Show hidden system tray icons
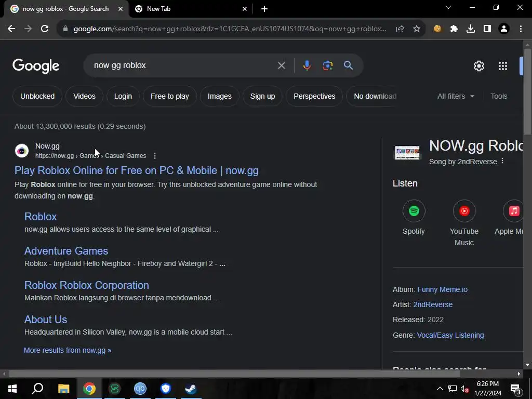This screenshot has height=399, width=532. 440,389
